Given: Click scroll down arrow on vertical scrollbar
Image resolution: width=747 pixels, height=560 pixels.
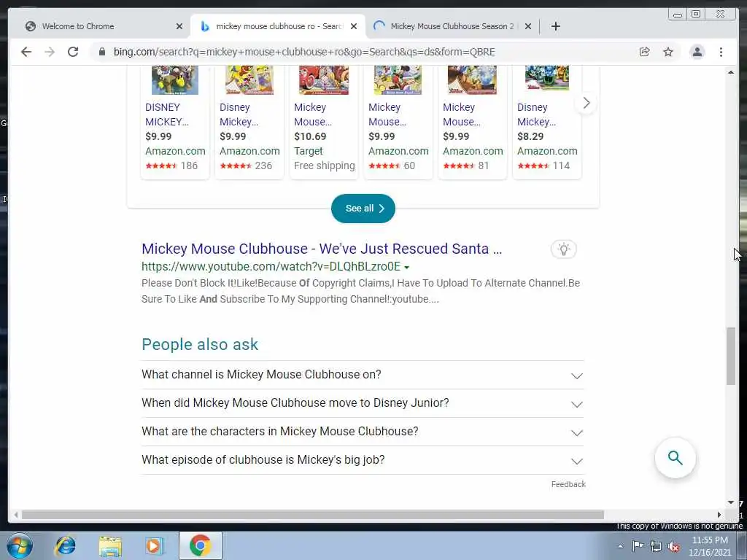Looking at the screenshot, I should pos(731,502).
